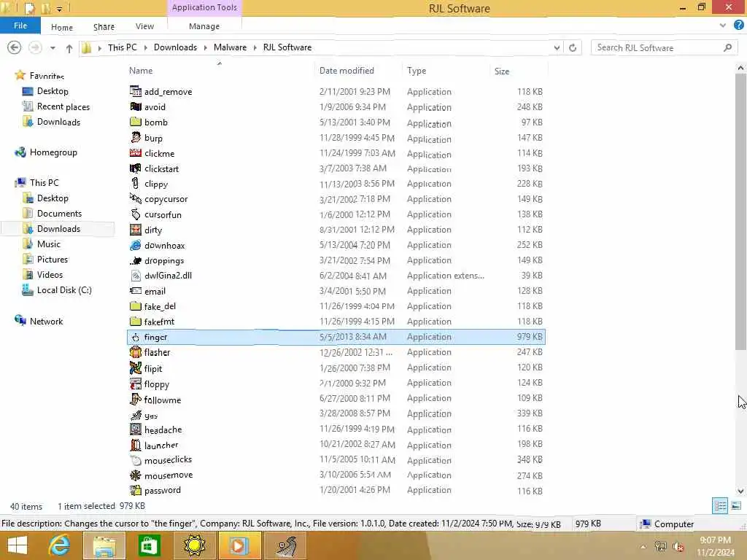This screenshot has height=560, width=747.
Task: Click the Application Tools contextual tab
Action: [204, 7]
